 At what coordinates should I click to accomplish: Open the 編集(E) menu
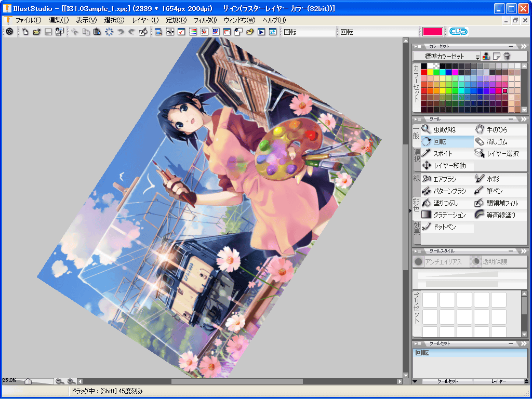coord(58,20)
